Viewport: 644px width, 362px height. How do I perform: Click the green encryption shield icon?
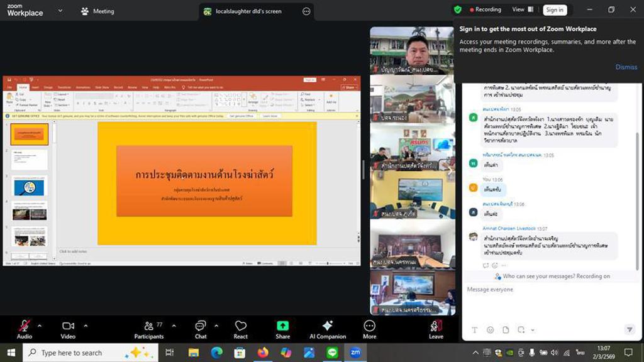point(457,9)
